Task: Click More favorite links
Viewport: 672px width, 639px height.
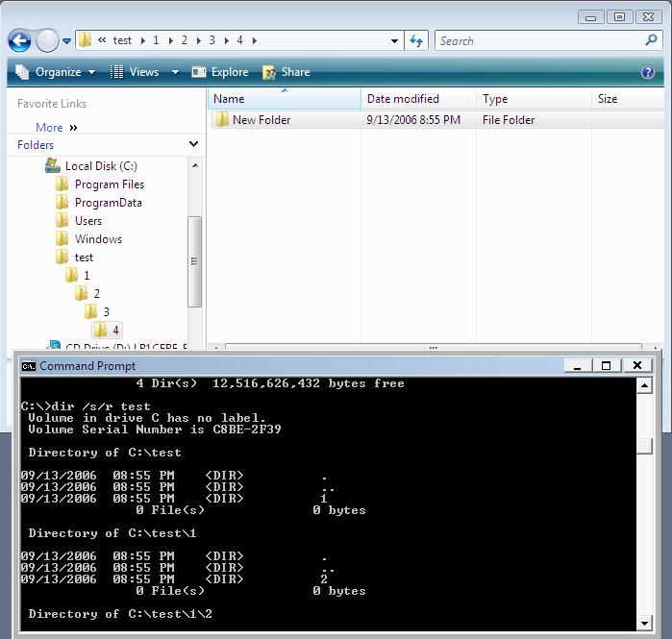Action: click(56, 128)
